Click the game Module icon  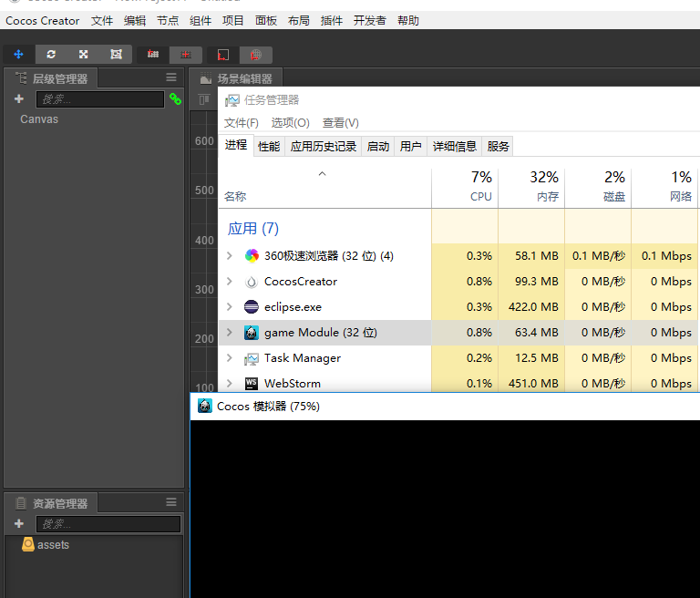[252, 332]
